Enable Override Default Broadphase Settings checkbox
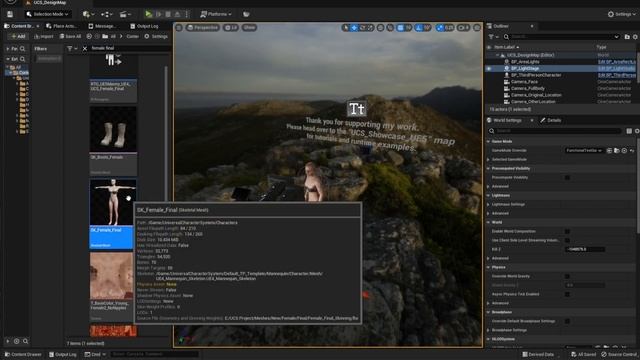The image size is (640, 360). [567, 321]
